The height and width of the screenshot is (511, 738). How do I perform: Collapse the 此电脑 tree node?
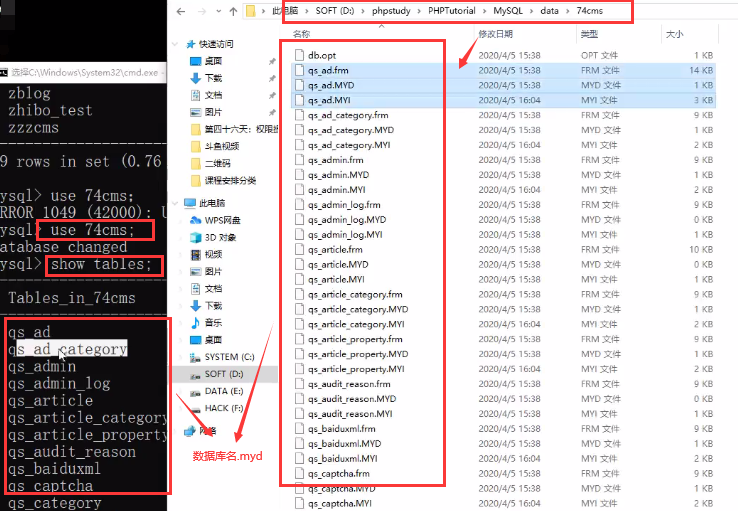tap(177, 203)
